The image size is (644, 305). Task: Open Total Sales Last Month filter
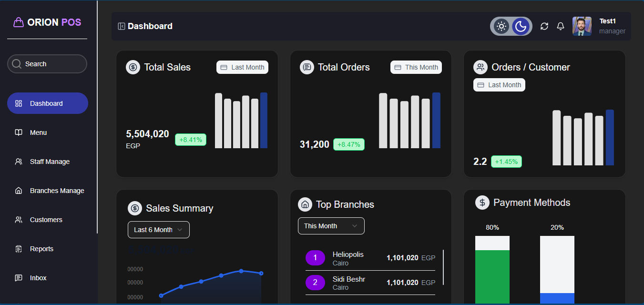click(242, 67)
